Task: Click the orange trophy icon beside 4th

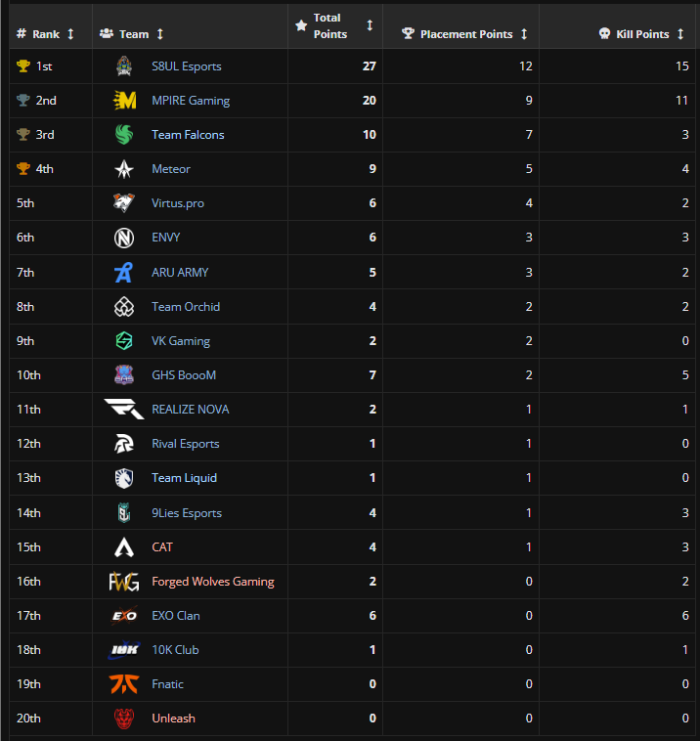Action: coord(23,168)
